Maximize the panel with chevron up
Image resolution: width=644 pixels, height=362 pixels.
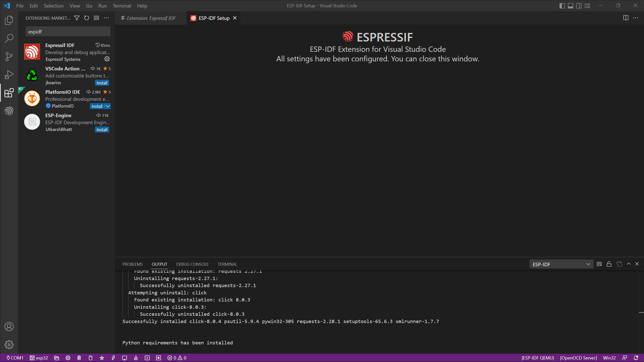point(629,264)
